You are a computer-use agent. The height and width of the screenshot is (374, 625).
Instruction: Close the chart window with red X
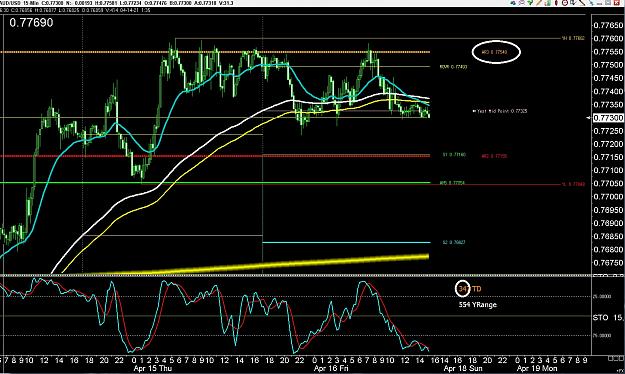pyautogui.click(x=617, y=2)
